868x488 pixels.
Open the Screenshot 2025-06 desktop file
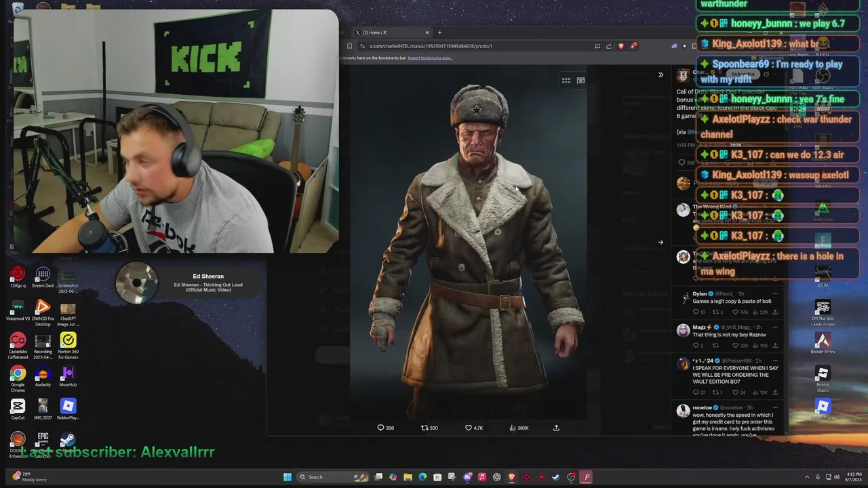coord(68,280)
